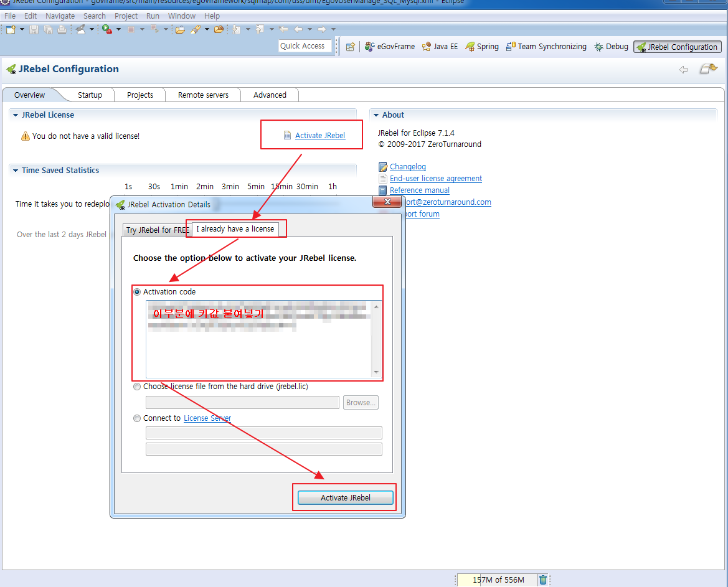
Task: Click the Next Annotation toolbar icon
Action: [x=236, y=29]
